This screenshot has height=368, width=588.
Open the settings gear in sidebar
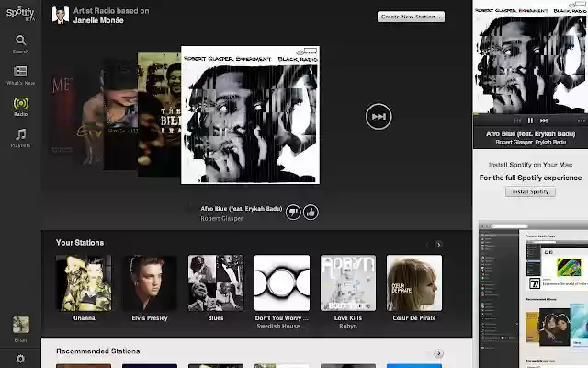(20, 359)
